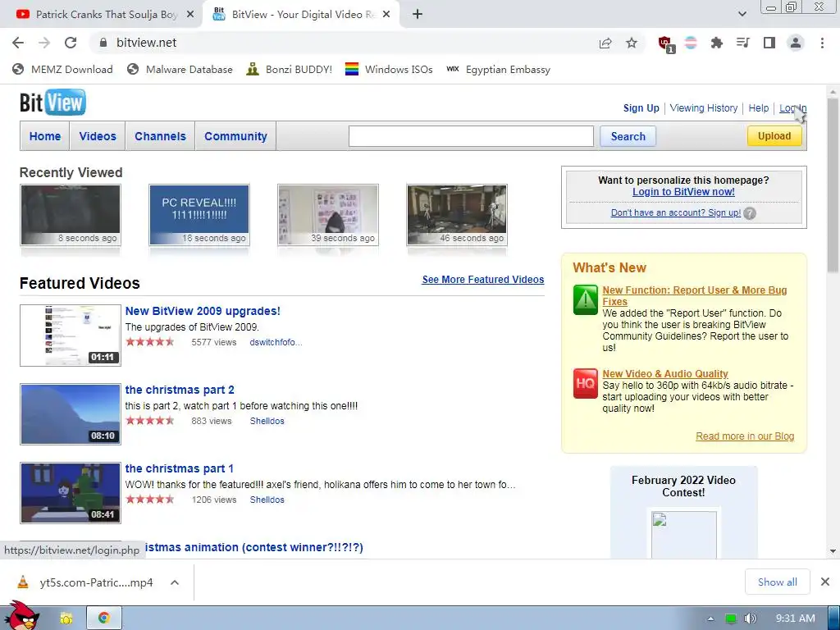Click Don't have an account? Sign up! link
Image resolution: width=840 pixels, height=630 pixels.
tap(676, 212)
